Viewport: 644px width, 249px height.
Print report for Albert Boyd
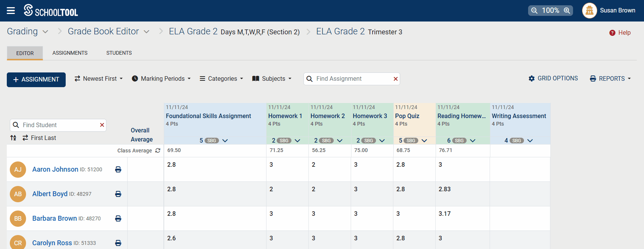click(x=118, y=194)
